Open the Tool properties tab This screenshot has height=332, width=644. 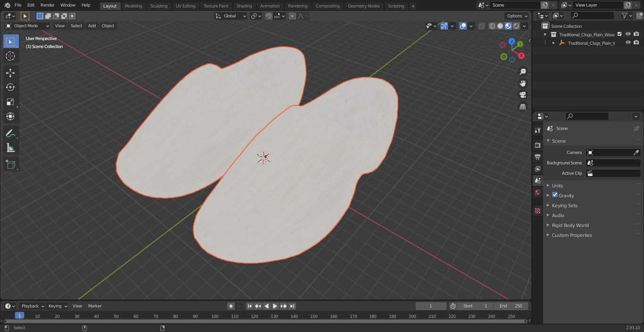(x=537, y=130)
